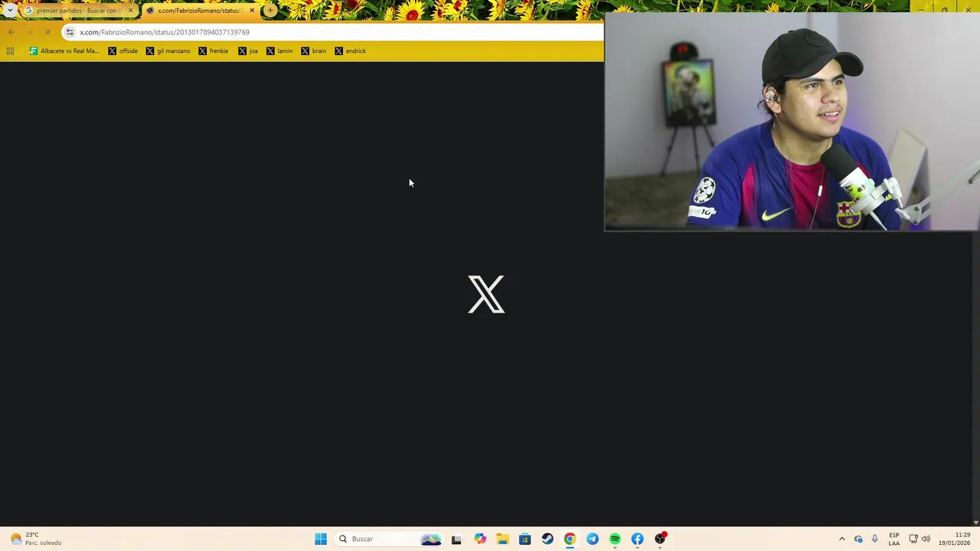Open the Windows Start menu

(321, 539)
